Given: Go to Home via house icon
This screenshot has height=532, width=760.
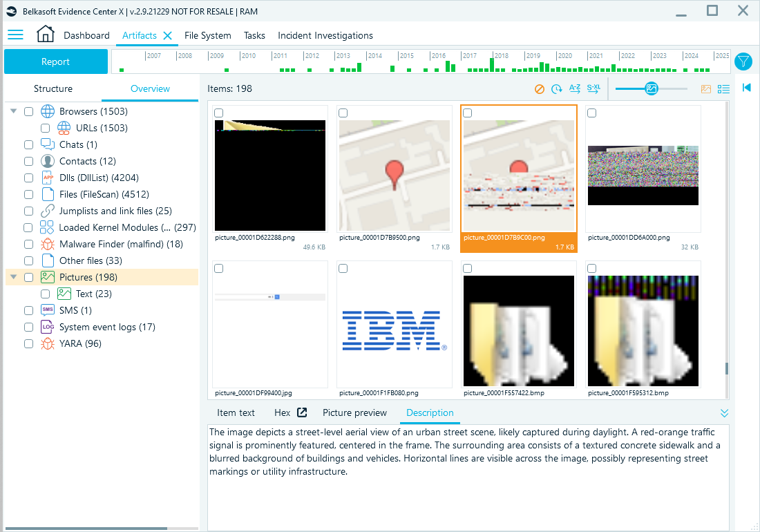Looking at the screenshot, I should tap(45, 35).
